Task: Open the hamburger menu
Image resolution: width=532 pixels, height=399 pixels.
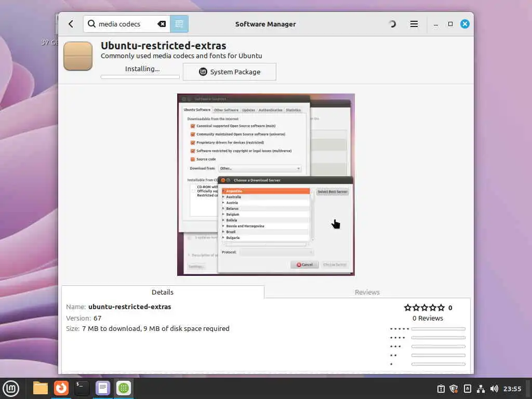Action: [x=414, y=24]
